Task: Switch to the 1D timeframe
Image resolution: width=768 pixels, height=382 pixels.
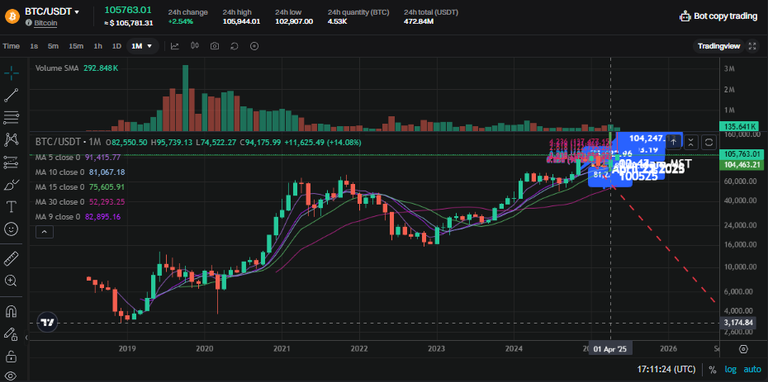Action: click(117, 46)
